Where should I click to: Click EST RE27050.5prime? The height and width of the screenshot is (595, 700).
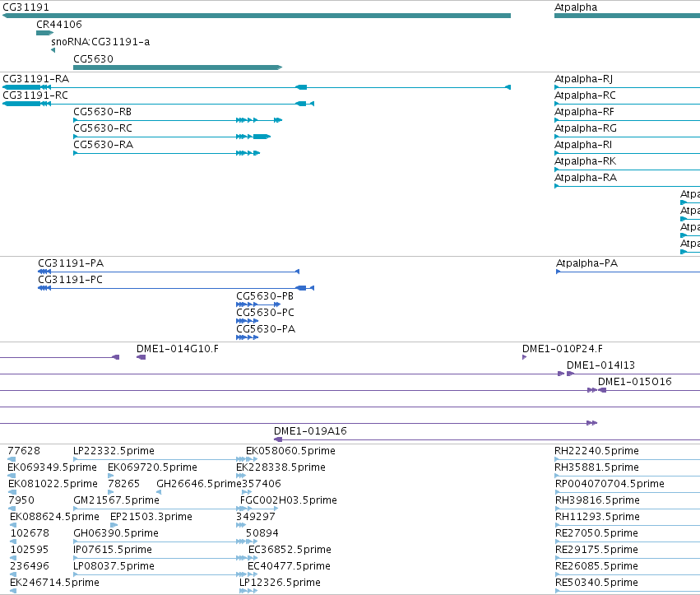tap(596, 533)
